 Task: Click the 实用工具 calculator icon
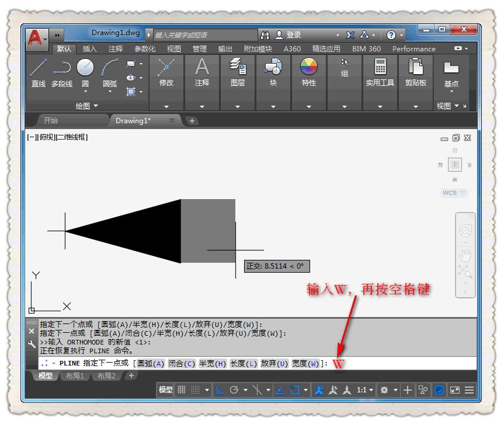pyautogui.click(x=380, y=72)
